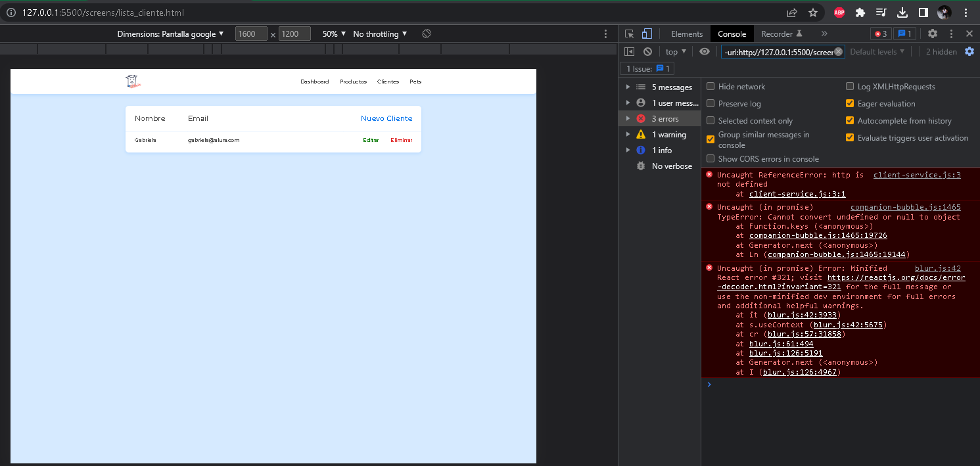The height and width of the screenshot is (466, 980).
Task: Open the media control playlist icon
Action: [882, 12]
